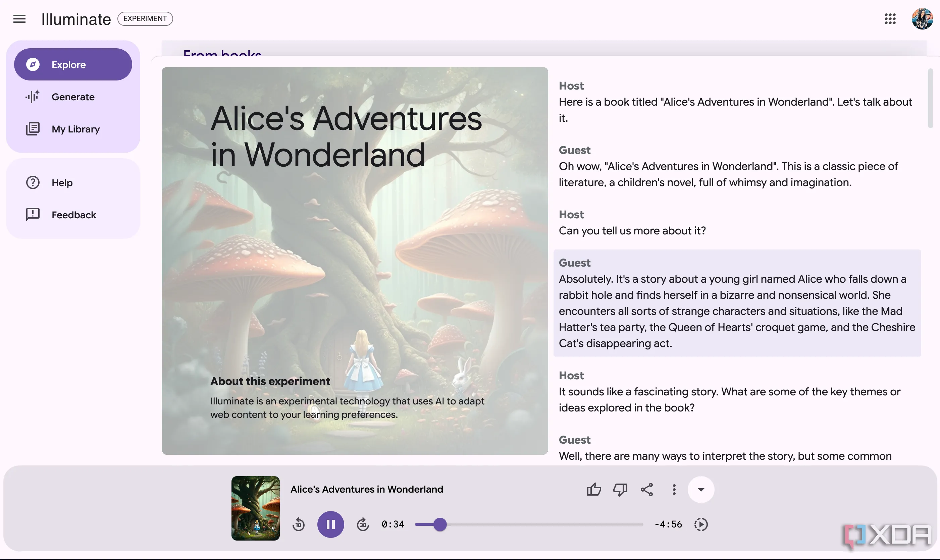940x560 pixels.
Task: Open the Generate page
Action: click(73, 97)
